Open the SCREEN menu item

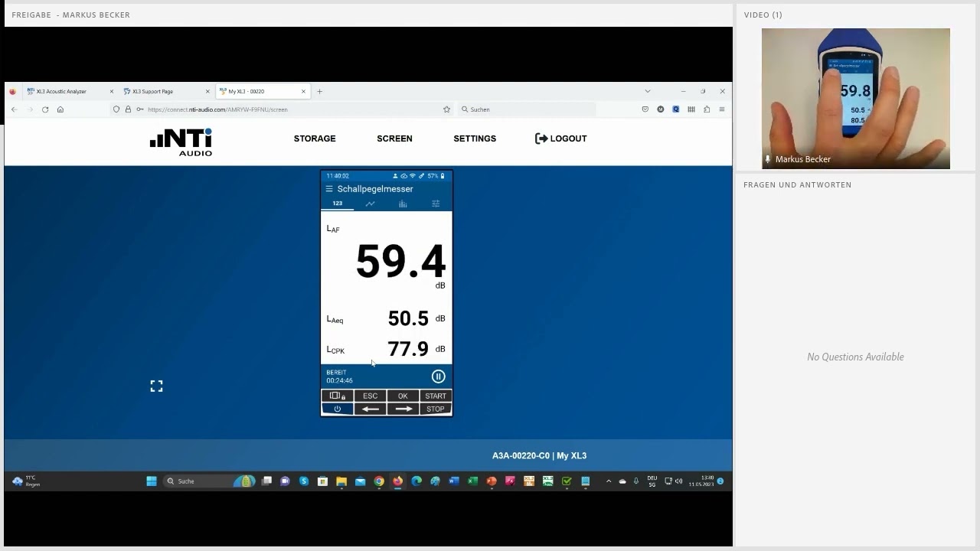point(394,139)
